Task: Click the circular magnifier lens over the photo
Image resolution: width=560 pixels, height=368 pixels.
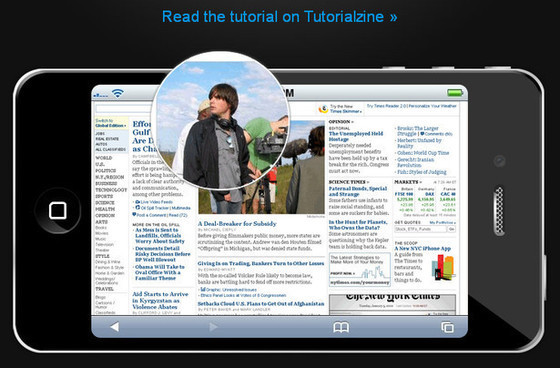Action: [x=220, y=121]
